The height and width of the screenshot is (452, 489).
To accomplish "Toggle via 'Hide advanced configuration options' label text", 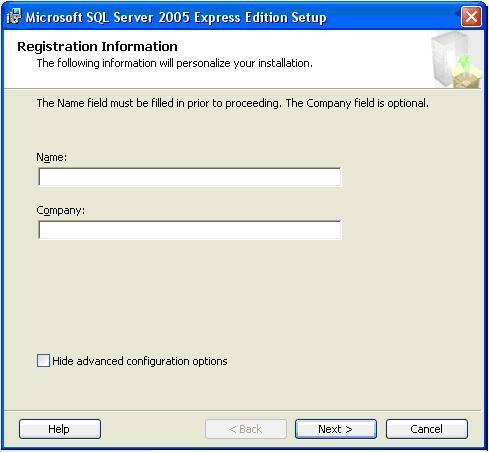I will [x=140, y=361].
